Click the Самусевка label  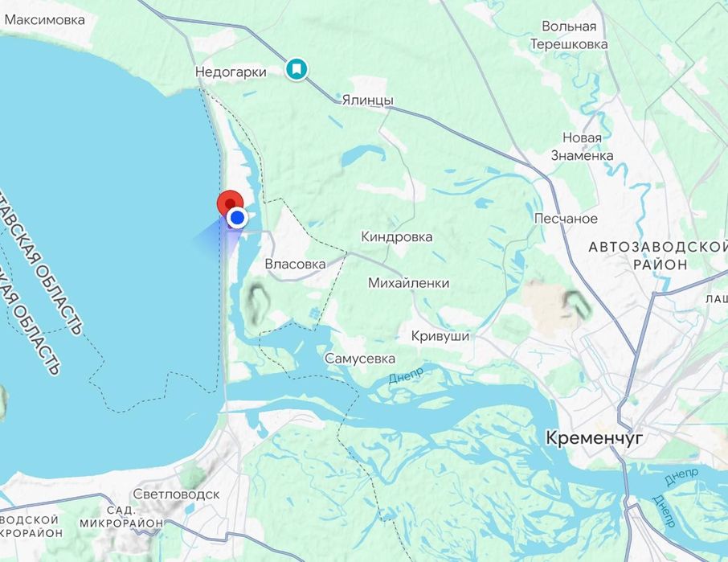coord(360,359)
